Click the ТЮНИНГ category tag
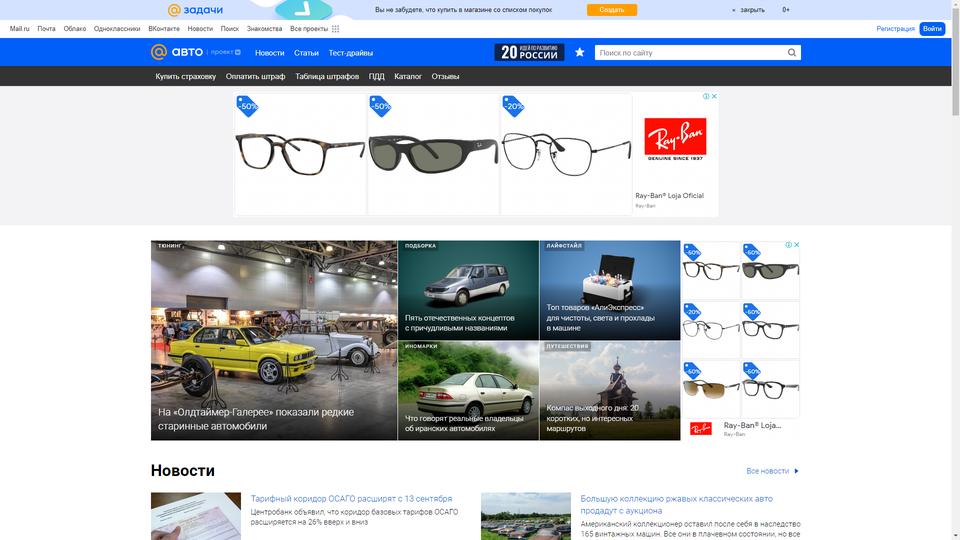960x540 pixels. point(170,246)
